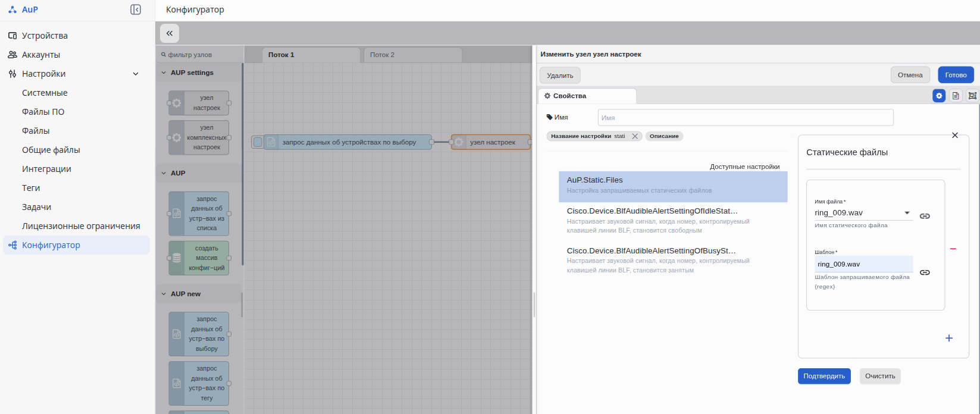The height and width of the screenshot is (414, 980).
Task: Click the Устройства devices icon
Action: tap(12, 36)
